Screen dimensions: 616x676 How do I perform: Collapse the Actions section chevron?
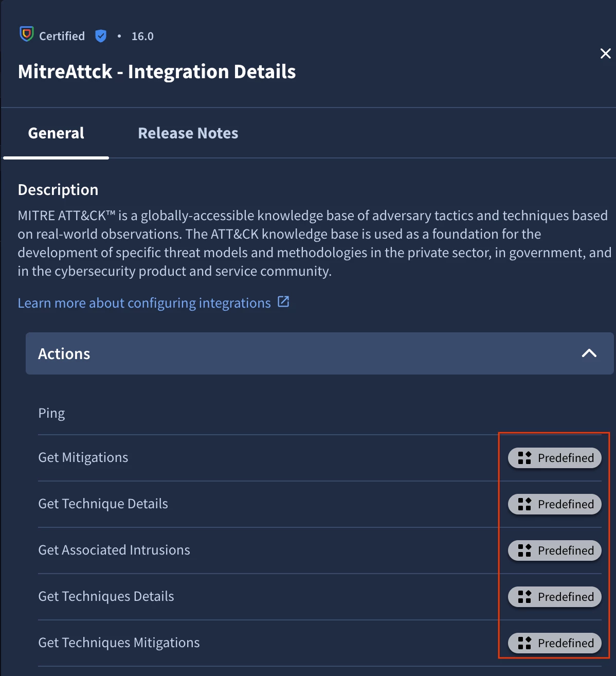coord(589,353)
